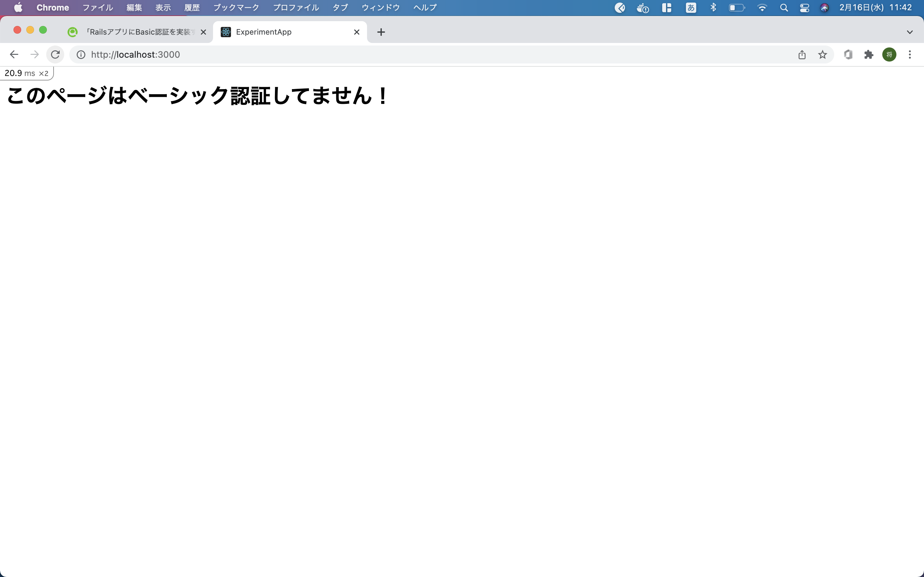Screen dimensions: 924x577
Task: Open the Docker menu bar icon
Action: (x=643, y=7)
